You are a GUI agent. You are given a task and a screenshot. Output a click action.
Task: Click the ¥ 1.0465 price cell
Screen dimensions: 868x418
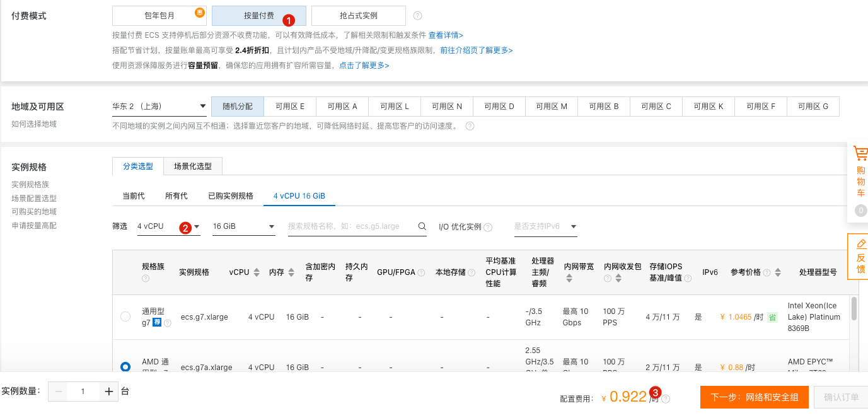pos(742,317)
